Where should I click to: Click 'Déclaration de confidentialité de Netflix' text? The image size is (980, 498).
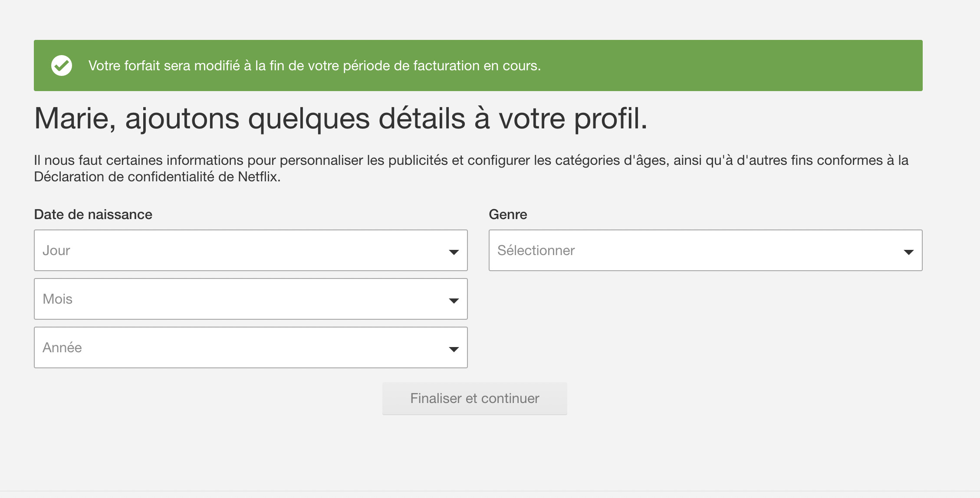pyautogui.click(x=157, y=177)
